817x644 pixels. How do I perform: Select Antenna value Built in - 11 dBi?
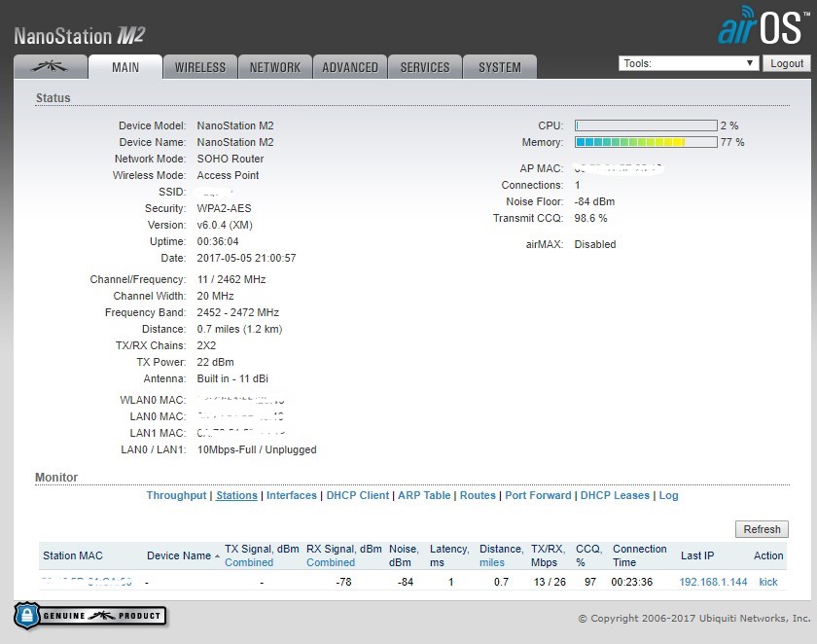point(232,378)
